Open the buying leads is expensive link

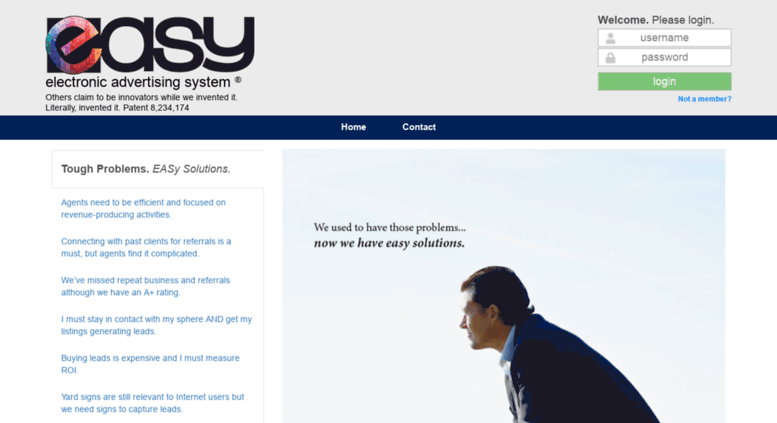pos(150,364)
